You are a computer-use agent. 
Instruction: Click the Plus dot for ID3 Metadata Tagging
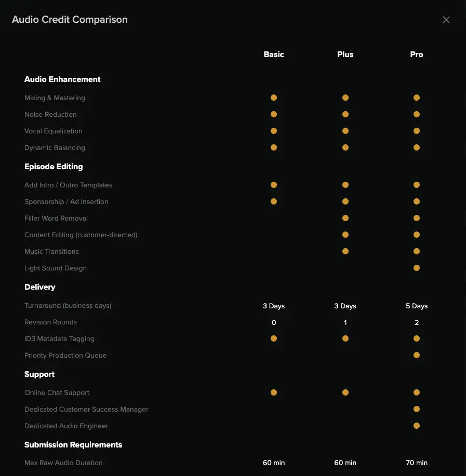pyautogui.click(x=345, y=338)
